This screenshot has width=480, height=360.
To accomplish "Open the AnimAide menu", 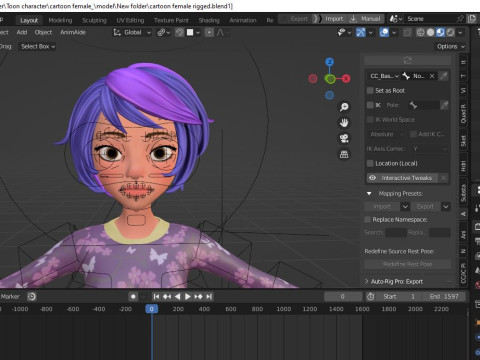I will pos(73,32).
